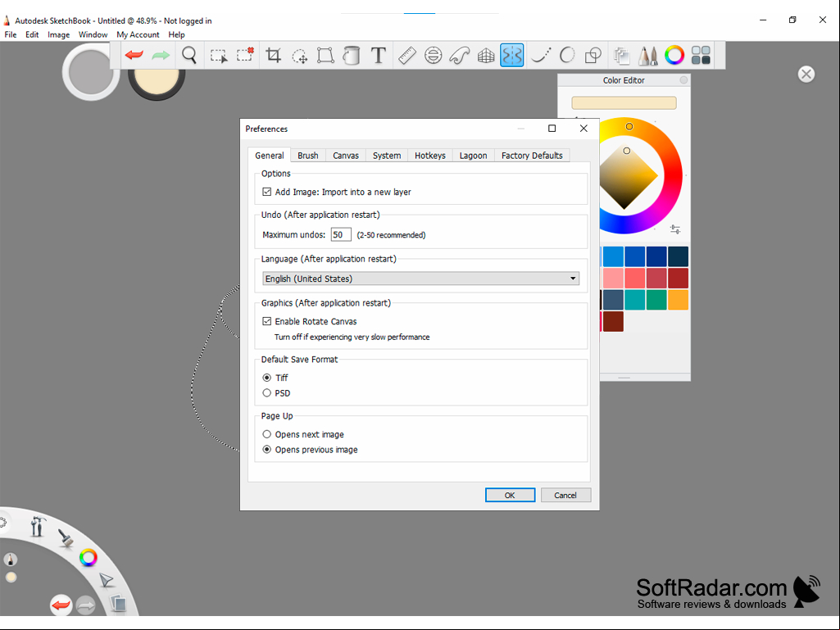Toggle Add Image import into new layer checkbox
840x630 pixels.
pyautogui.click(x=267, y=192)
